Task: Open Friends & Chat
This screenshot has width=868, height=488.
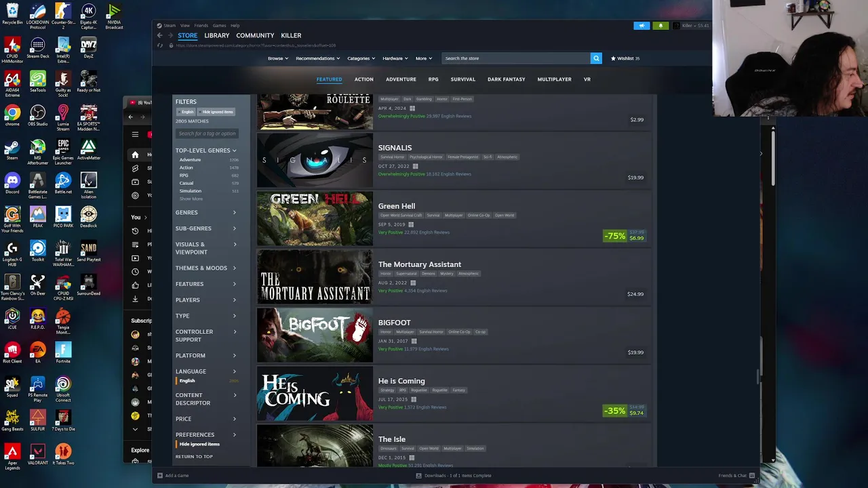Action: (736, 476)
